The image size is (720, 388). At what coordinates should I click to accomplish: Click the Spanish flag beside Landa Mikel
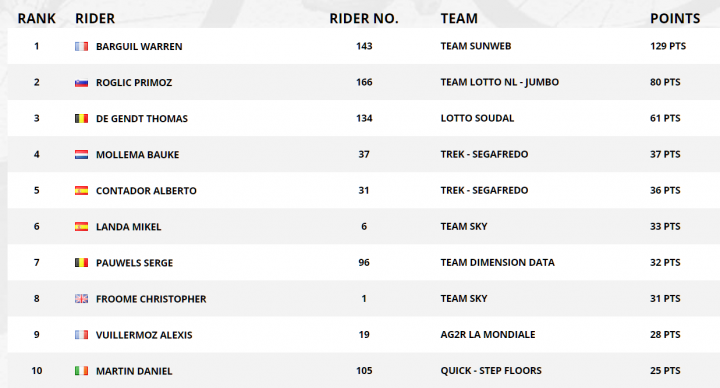(81, 227)
